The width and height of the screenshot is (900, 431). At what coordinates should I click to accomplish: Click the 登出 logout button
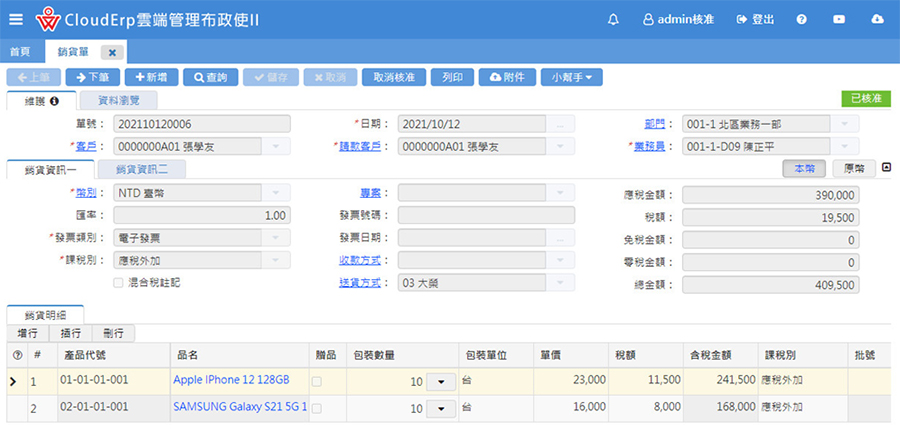pos(755,20)
